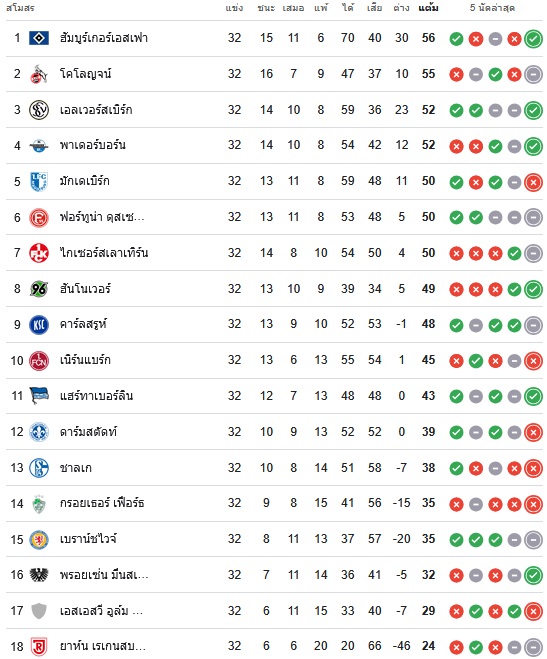The width and height of the screenshot is (547, 659).
Task: Click the Jahn Regensburg crest in row 18
Action: pyautogui.click(x=39, y=646)
